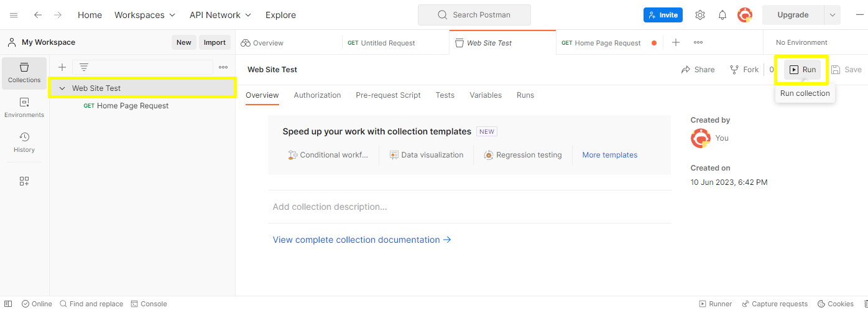Open the API Network dropdown
This screenshot has height=310, width=868.
click(220, 15)
